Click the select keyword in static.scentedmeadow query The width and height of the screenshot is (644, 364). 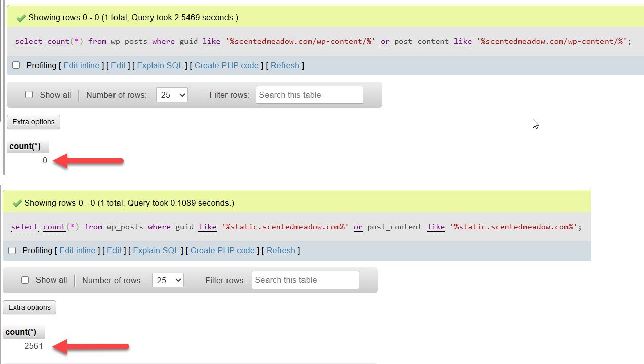pos(24,227)
